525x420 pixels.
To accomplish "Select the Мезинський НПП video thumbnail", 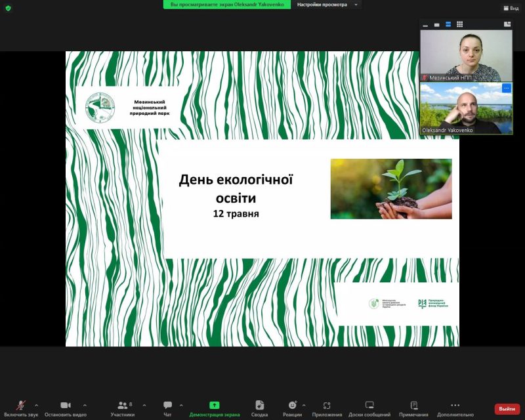I will (x=466, y=55).
